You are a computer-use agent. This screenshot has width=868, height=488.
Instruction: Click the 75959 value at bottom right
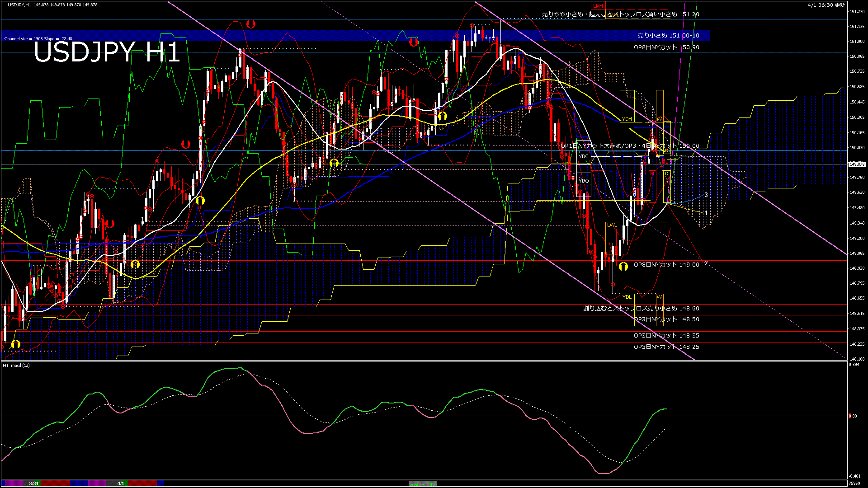click(854, 483)
